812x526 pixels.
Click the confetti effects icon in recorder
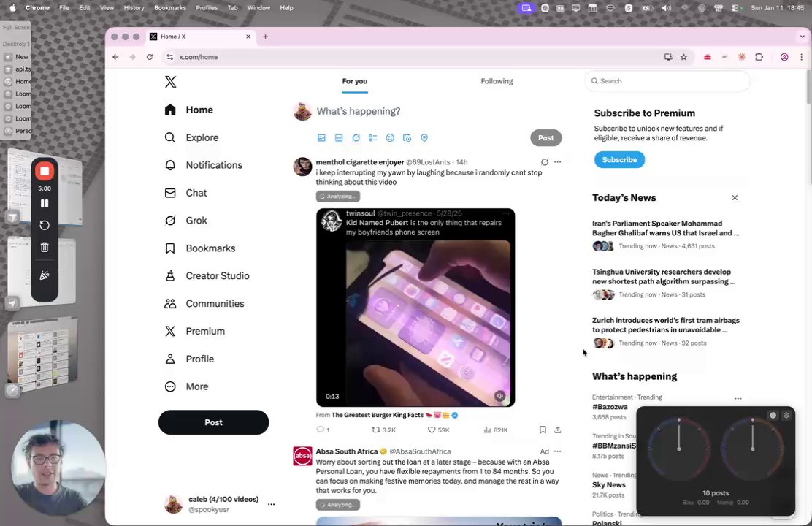pyautogui.click(x=45, y=275)
